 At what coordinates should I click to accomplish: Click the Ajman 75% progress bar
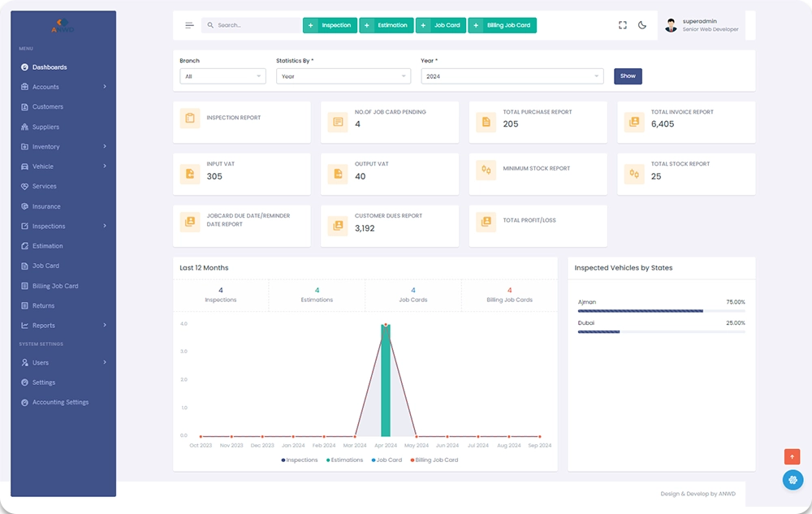[640, 310]
